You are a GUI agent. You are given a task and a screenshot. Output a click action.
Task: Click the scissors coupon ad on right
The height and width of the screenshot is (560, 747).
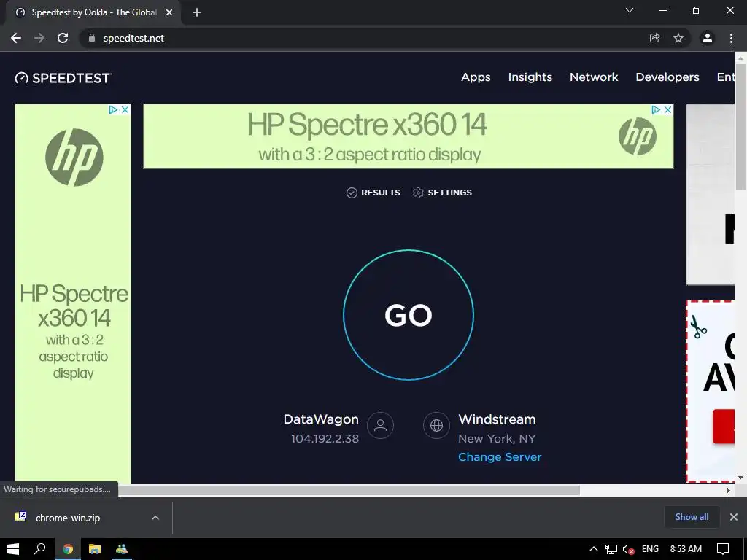pyautogui.click(x=711, y=392)
